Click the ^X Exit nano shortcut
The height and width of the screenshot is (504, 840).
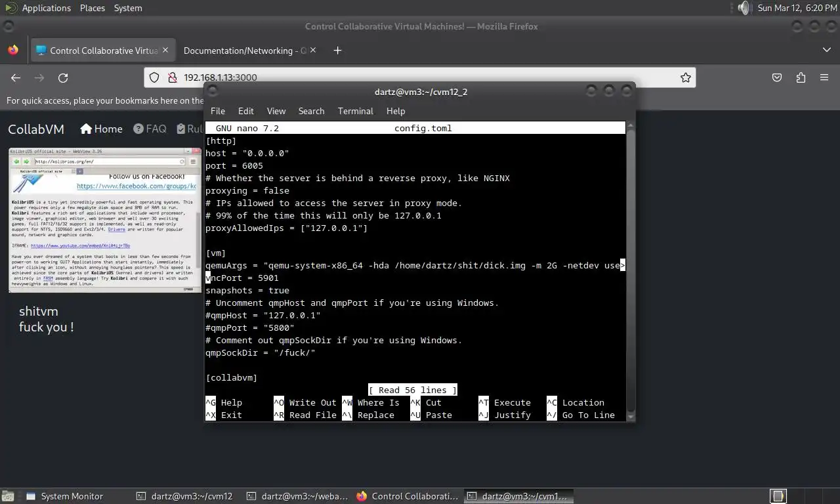(x=224, y=415)
